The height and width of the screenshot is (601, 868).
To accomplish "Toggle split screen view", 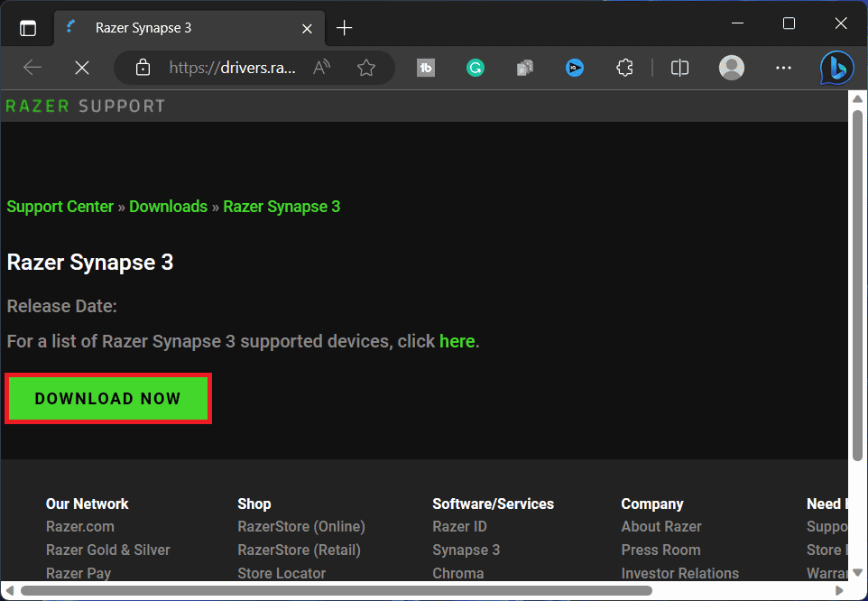I will point(679,68).
